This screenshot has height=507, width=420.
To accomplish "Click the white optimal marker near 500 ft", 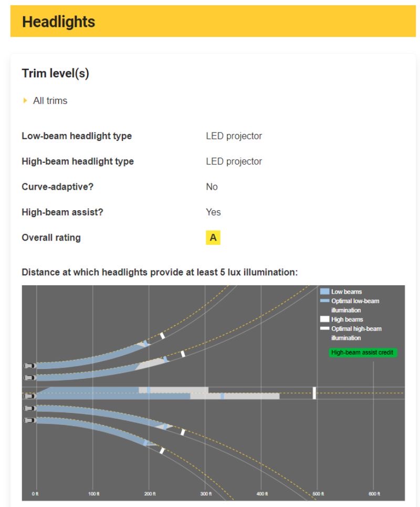I will tap(314, 393).
